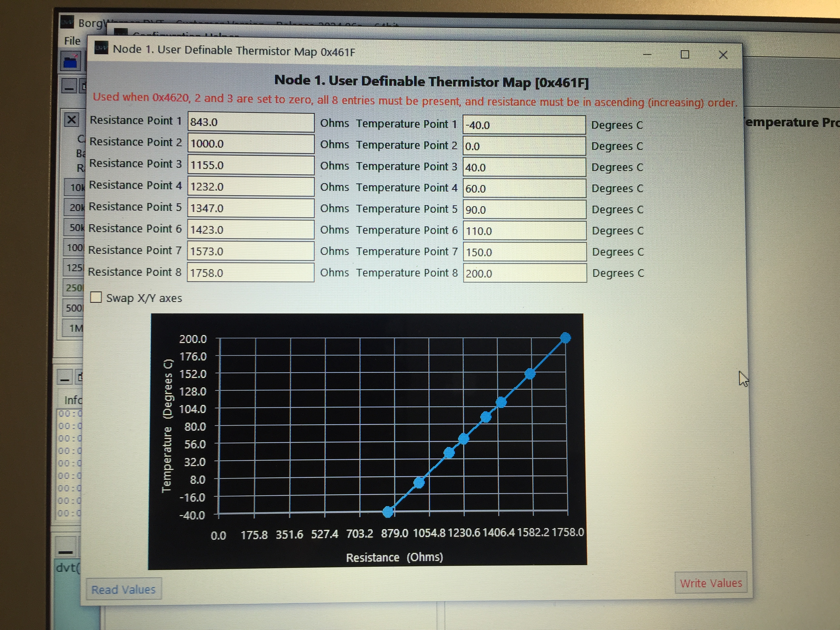Click the BorgWarner main window app icon
This screenshot has width=840, height=630.
(68, 22)
